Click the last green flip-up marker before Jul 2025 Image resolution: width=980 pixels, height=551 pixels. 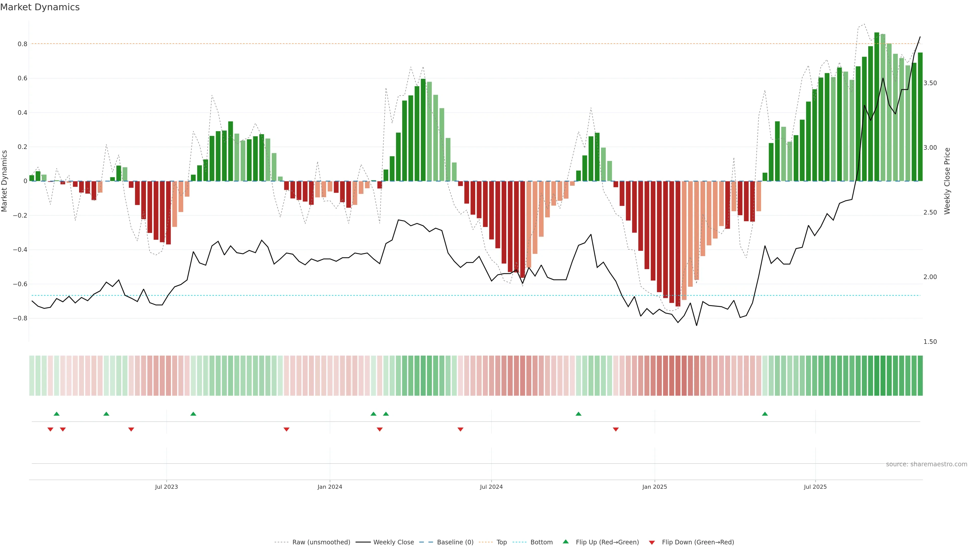(765, 414)
